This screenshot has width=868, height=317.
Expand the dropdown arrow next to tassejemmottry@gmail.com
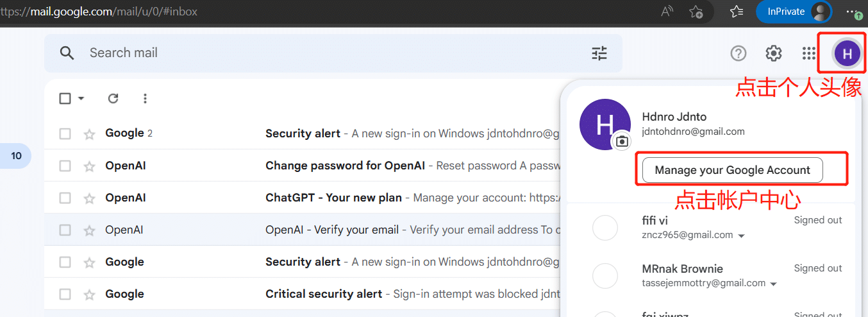[x=774, y=284]
